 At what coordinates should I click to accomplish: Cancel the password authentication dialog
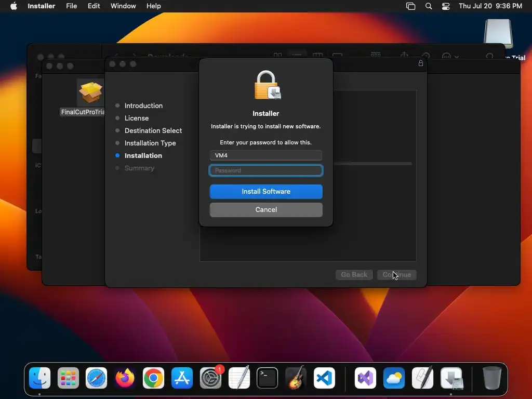(x=266, y=210)
